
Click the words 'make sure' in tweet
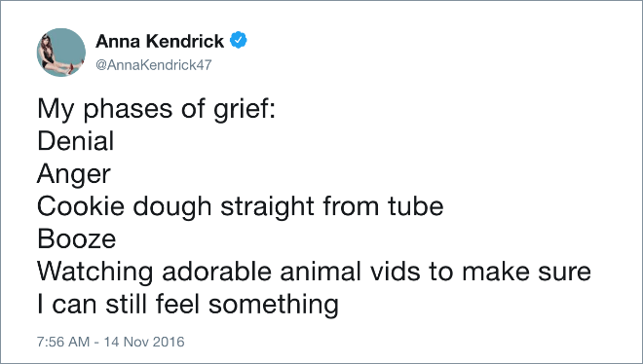point(526,272)
